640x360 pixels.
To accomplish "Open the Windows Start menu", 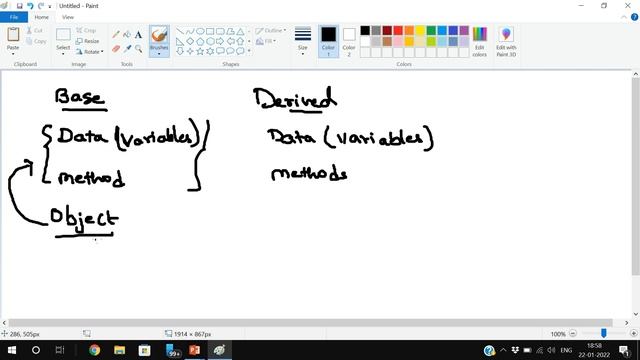I will 11,350.
